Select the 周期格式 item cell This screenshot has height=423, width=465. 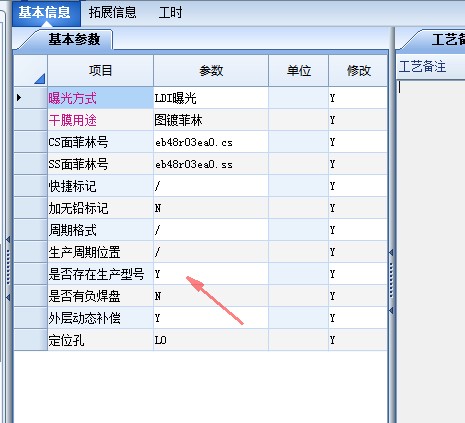click(100, 230)
